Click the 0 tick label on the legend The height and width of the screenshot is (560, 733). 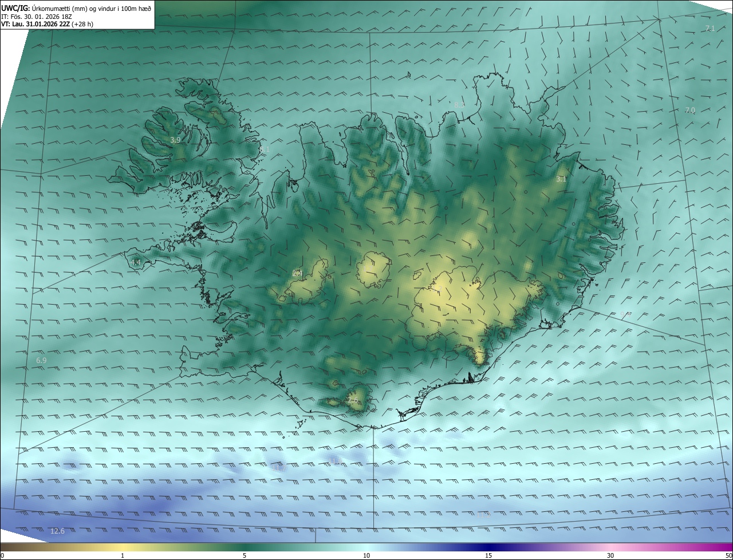point(2,555)
